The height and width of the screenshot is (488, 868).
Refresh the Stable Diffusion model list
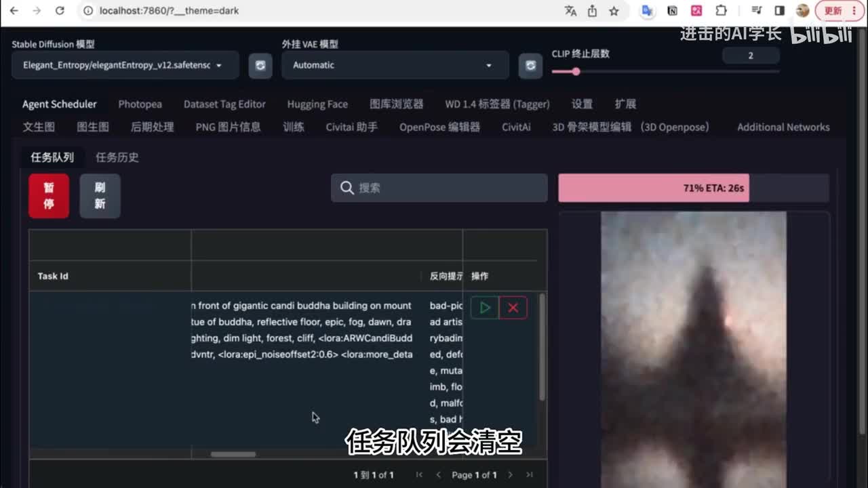[260, 66]
